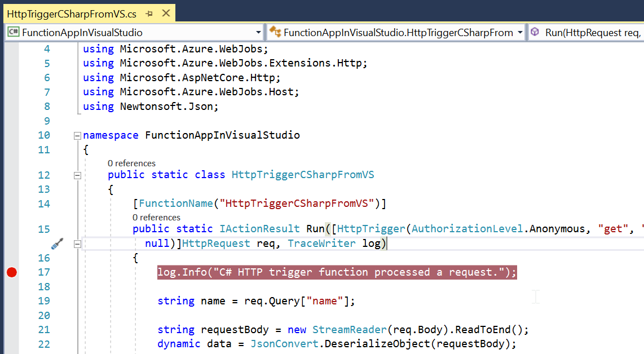Open the Run(HttpRequest req members dropdown
Viewport: 644px width, 354px height.
(592, 33)
